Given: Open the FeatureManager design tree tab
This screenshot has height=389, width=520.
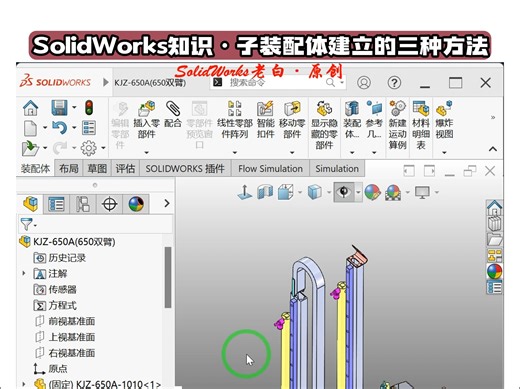Looking at the screenshot, I should 30,204.
